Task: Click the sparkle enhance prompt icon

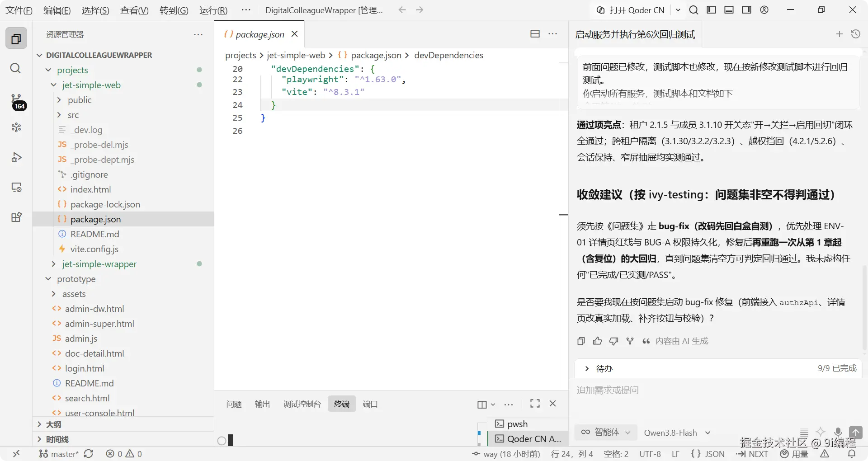Action: [x=821, y=432]
